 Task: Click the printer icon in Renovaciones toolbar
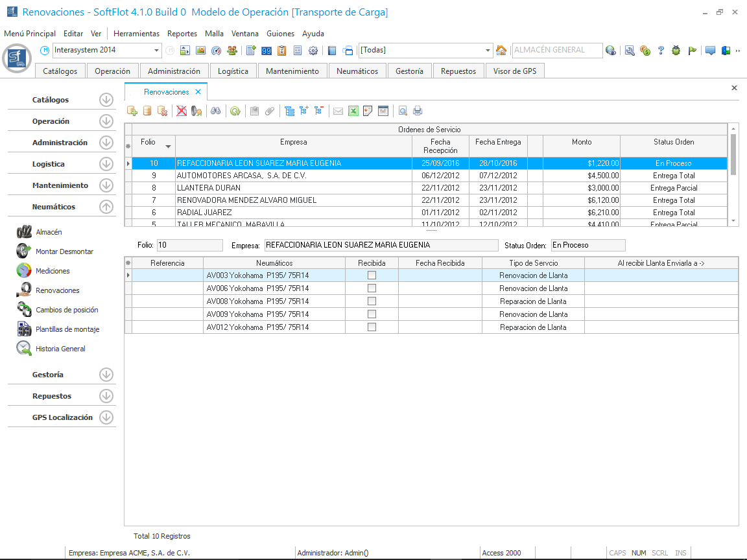[x=418, y=111]
